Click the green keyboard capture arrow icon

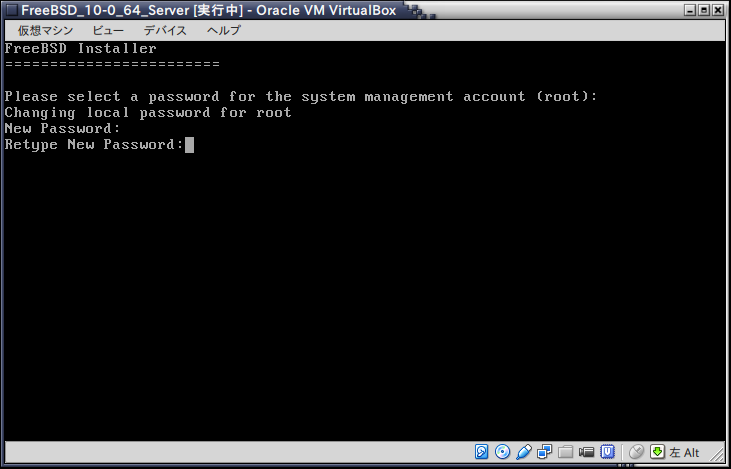click(x=657, y=451)
